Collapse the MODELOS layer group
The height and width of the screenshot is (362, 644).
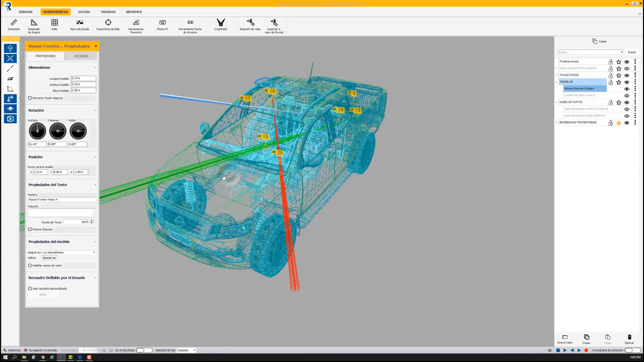(x=556, y=82)
